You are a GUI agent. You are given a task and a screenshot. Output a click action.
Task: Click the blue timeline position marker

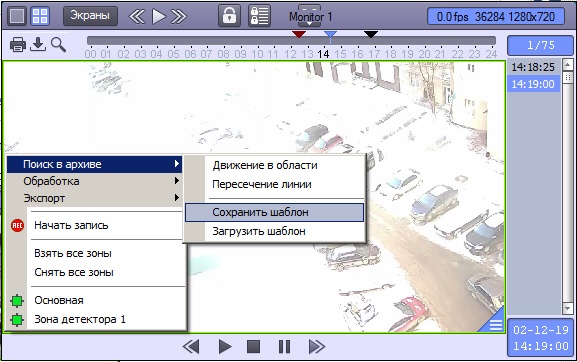click(x=330, y=35)
